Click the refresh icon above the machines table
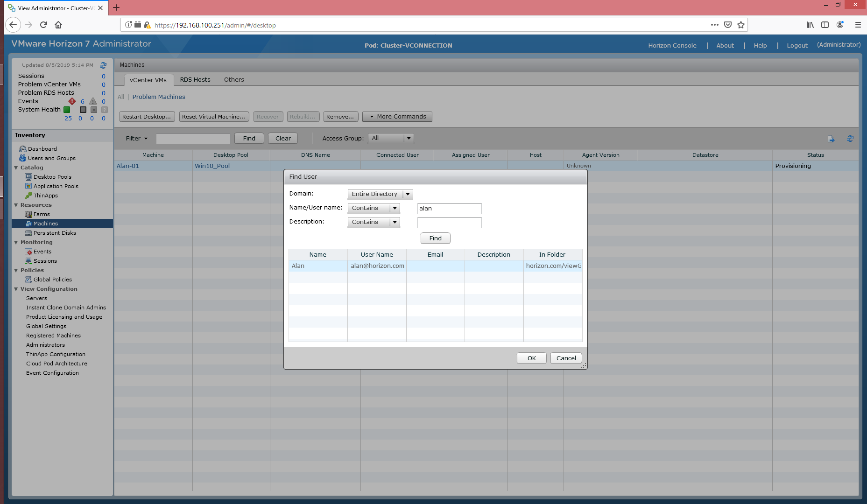 850,139
